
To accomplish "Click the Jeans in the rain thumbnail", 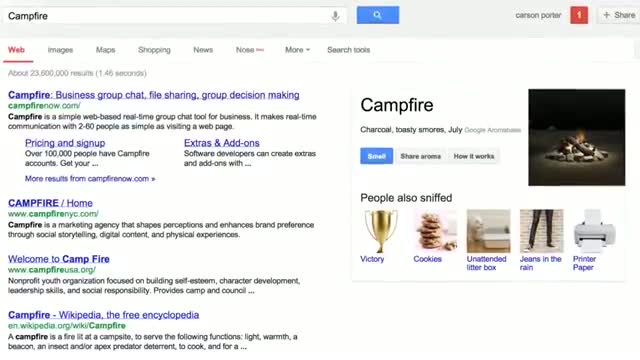I will pyautogui.click(x=541, y=231).
